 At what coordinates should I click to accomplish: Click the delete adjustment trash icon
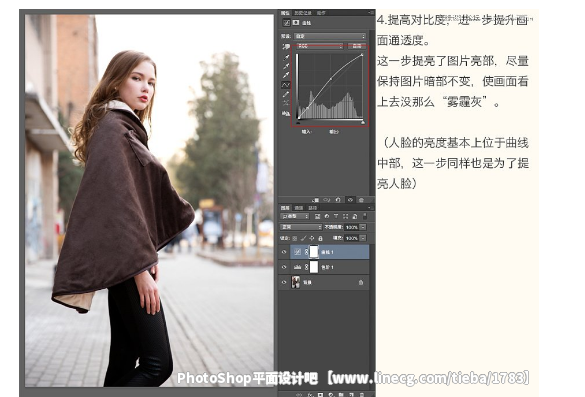coord(361,200)
